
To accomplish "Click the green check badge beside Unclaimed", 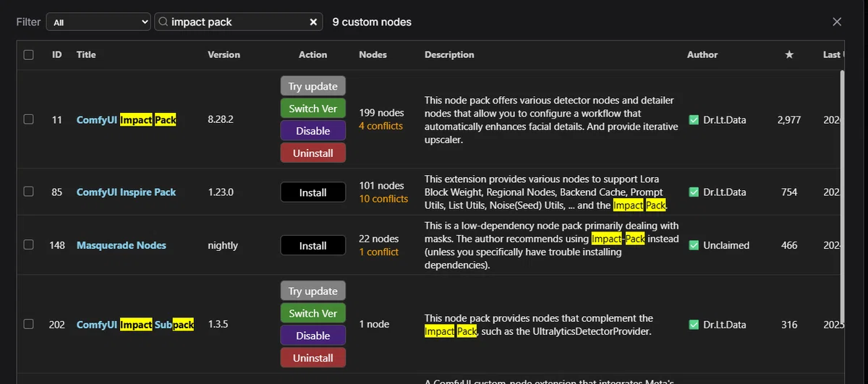I will click(x=694, y=245).
